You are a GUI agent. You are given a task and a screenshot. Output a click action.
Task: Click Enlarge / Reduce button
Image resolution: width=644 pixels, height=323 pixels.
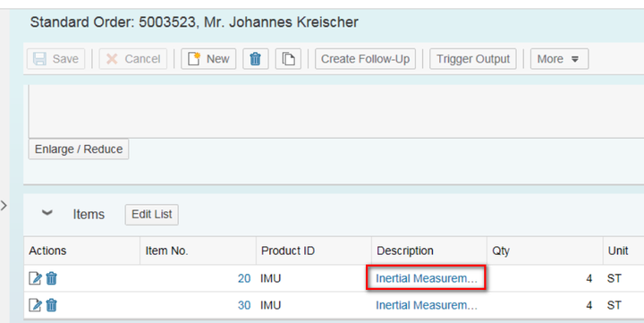tap(79, 149)
